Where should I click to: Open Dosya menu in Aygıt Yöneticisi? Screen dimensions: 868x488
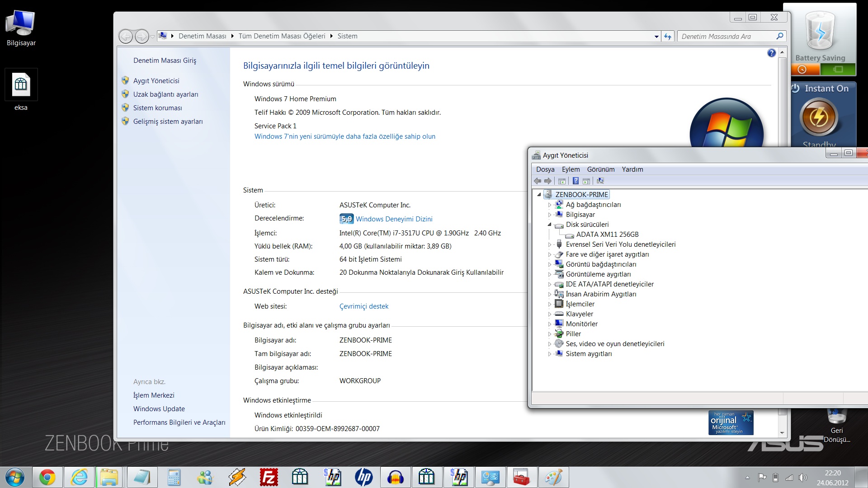pyautogui.click(x=545, y=169)
